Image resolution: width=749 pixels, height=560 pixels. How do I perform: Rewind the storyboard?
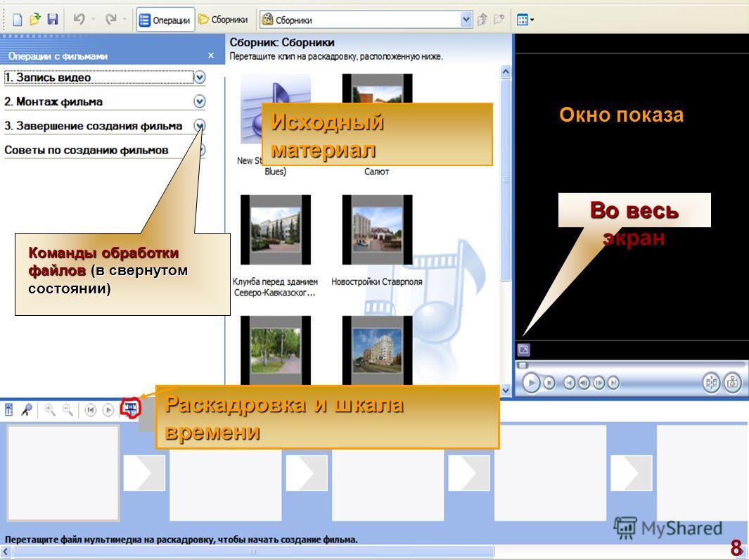click(x=90, y=410)
